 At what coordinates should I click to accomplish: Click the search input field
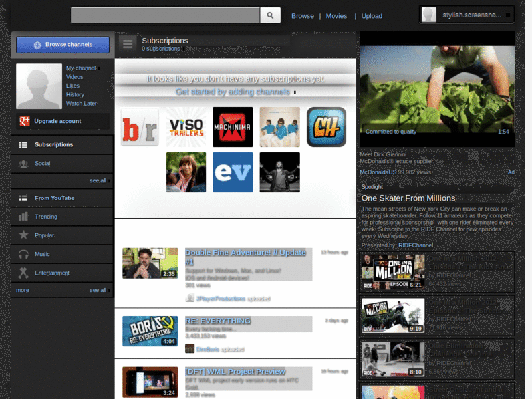166,15
